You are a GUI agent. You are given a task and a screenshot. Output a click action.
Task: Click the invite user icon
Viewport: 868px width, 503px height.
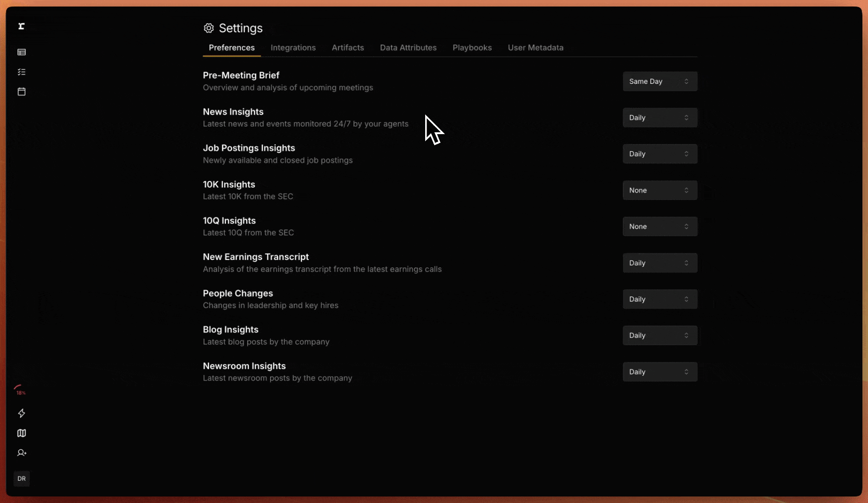pos(21,453)
